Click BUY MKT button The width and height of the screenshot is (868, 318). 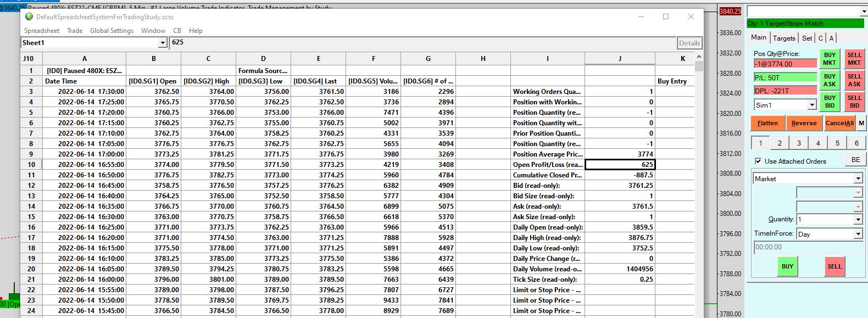(x=830, y=59)
